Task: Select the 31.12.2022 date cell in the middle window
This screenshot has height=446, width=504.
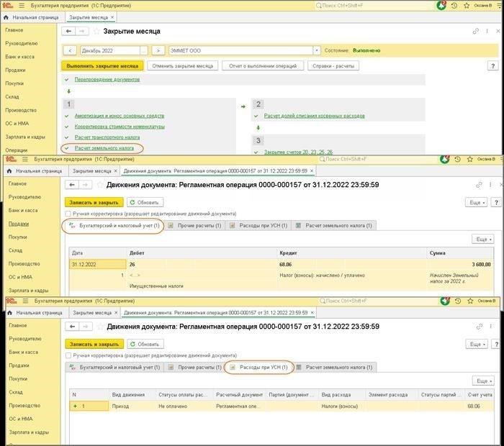Action: (98, 264)
